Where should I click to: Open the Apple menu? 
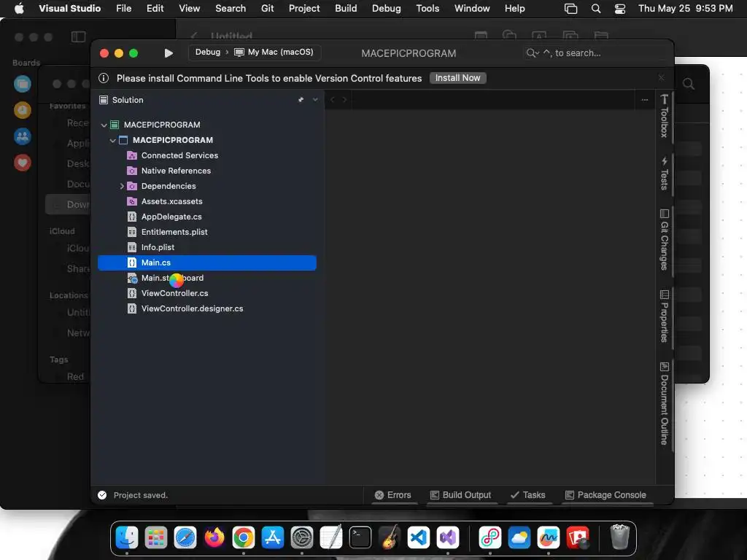click(x=19, y=8)
